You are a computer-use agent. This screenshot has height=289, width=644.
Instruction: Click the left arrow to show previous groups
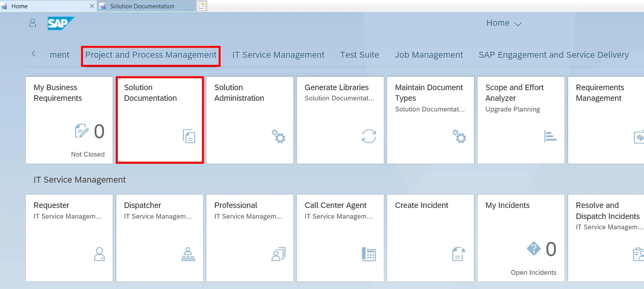[34, 54]
